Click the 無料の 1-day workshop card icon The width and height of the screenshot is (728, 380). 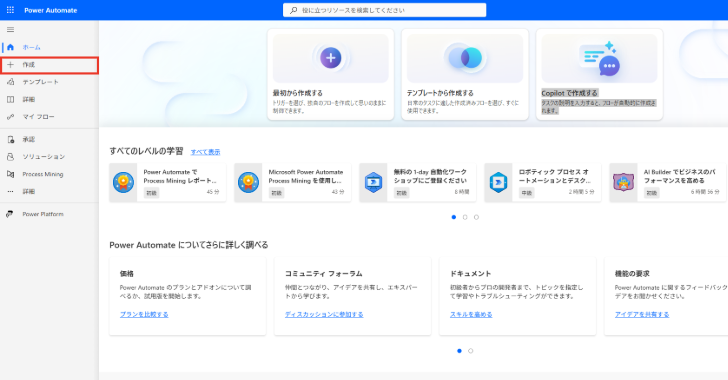[373, 182]
